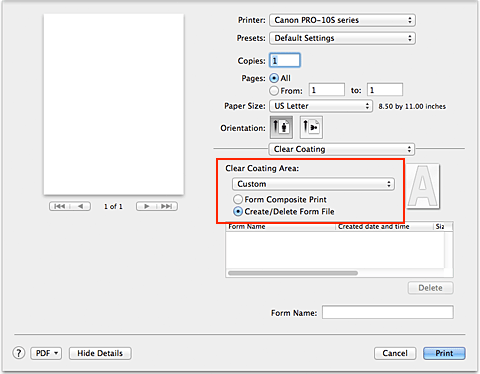Go to last page in preview
The image size is (480, 374).
(x=167, y=206)
